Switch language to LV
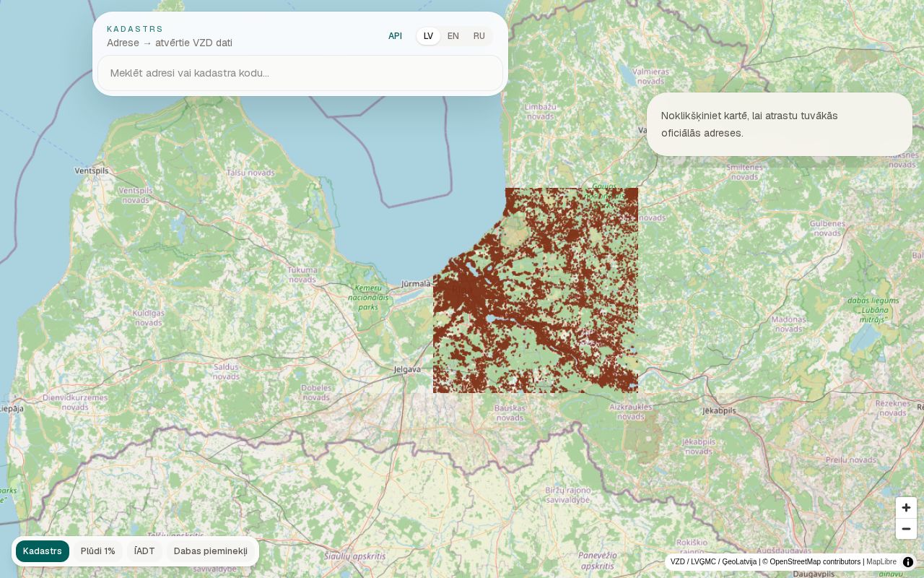924x578 pixels. (428, 36)
